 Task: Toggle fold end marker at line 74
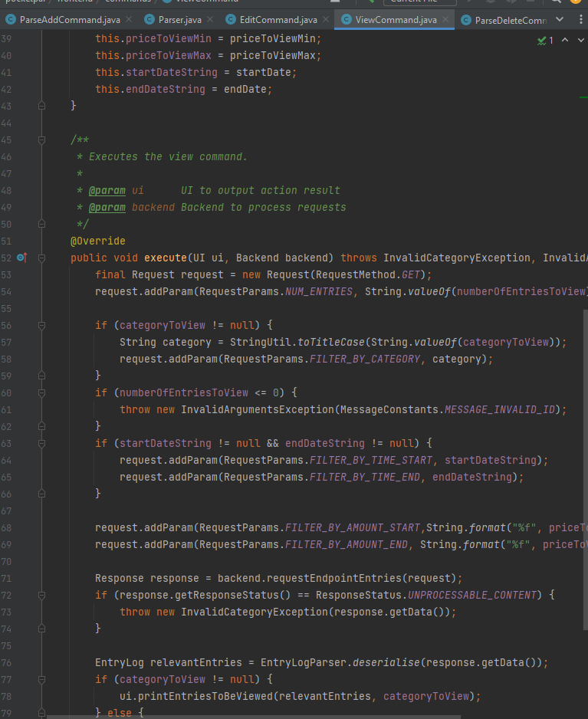41,629
